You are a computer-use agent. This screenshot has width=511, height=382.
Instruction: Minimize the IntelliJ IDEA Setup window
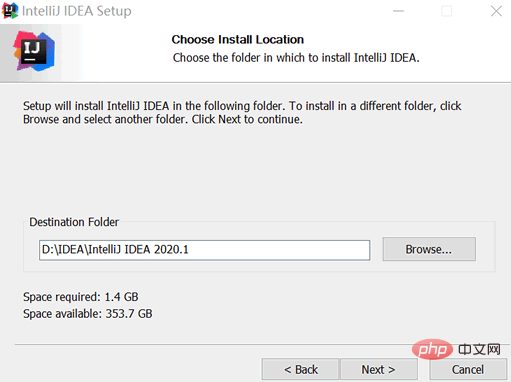tap(398, 11)
